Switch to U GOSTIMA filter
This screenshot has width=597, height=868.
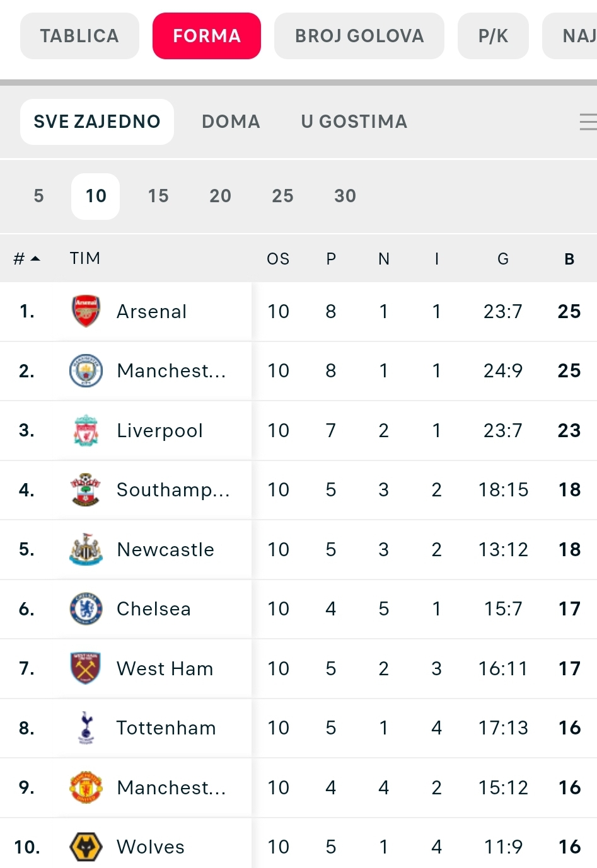354,122
